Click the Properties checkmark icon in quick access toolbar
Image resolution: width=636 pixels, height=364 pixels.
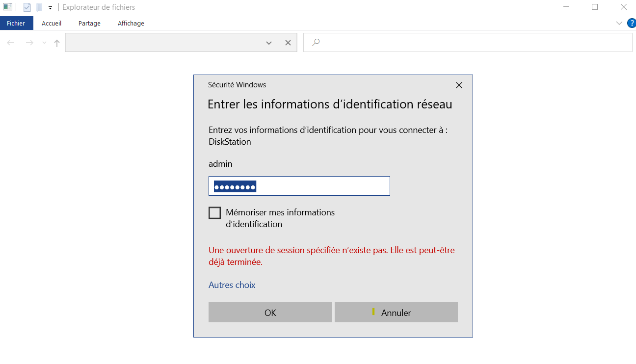(27, 7)
